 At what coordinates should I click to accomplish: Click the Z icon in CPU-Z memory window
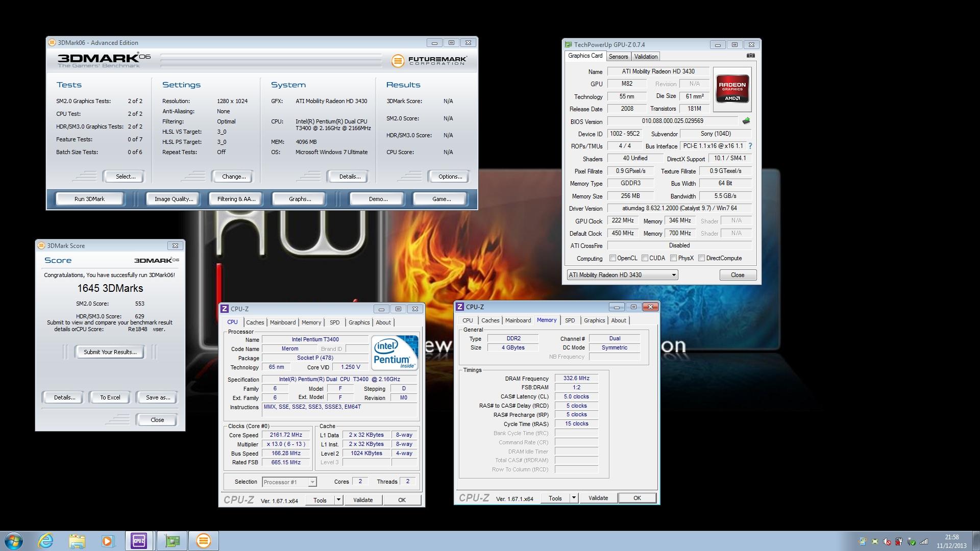click(x=460, y=307)
